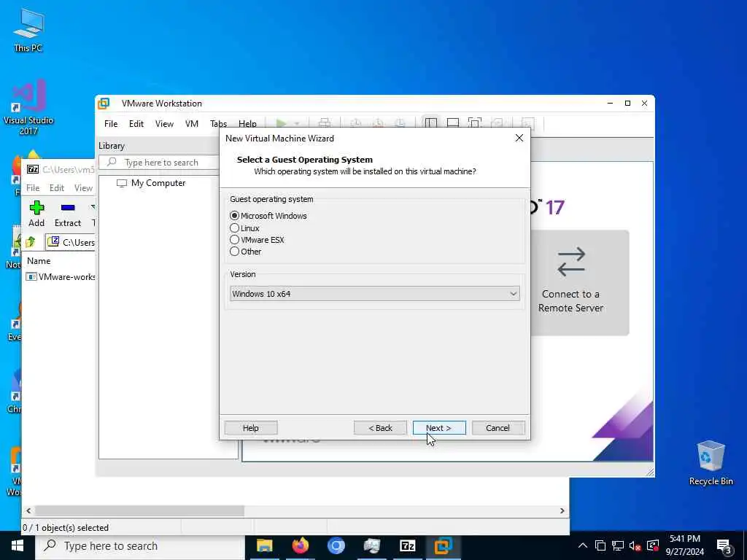Go back with the < Back button
The width and height of the screenshot is (747, 560).
click(x=380, y=427)
